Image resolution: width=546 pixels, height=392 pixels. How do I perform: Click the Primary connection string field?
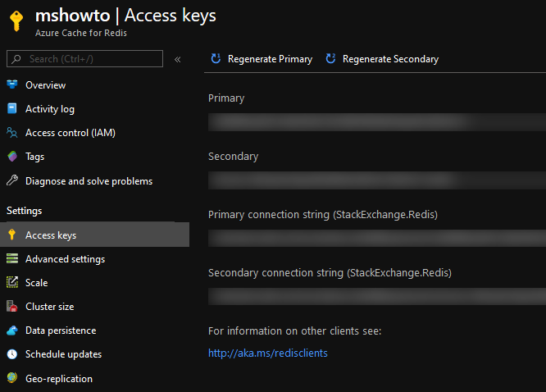(377, 238)
